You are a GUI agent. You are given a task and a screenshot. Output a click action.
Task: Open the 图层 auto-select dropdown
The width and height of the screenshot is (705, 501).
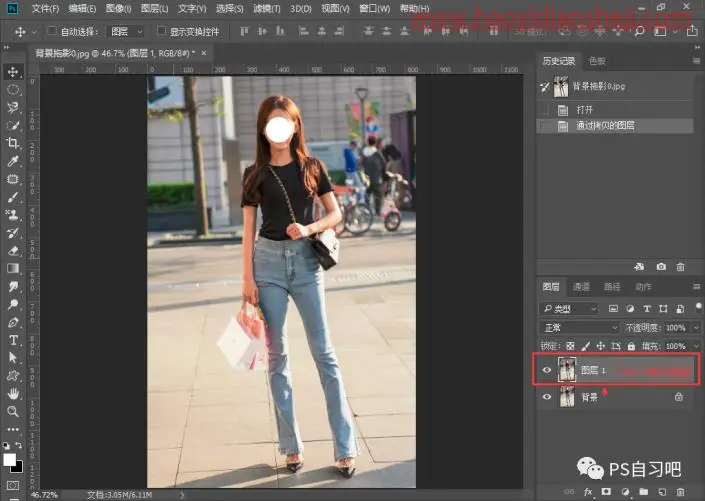[126, 31]
